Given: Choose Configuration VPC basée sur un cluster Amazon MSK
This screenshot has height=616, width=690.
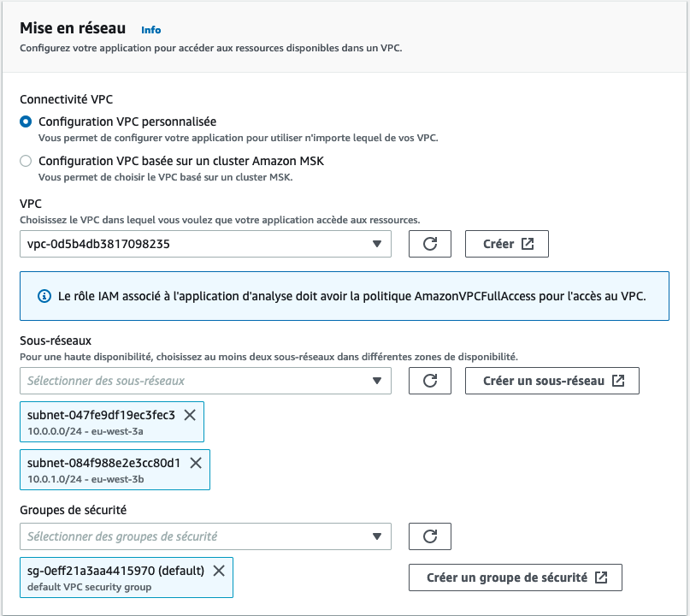Looking at the screenshot, I should 26,161.
